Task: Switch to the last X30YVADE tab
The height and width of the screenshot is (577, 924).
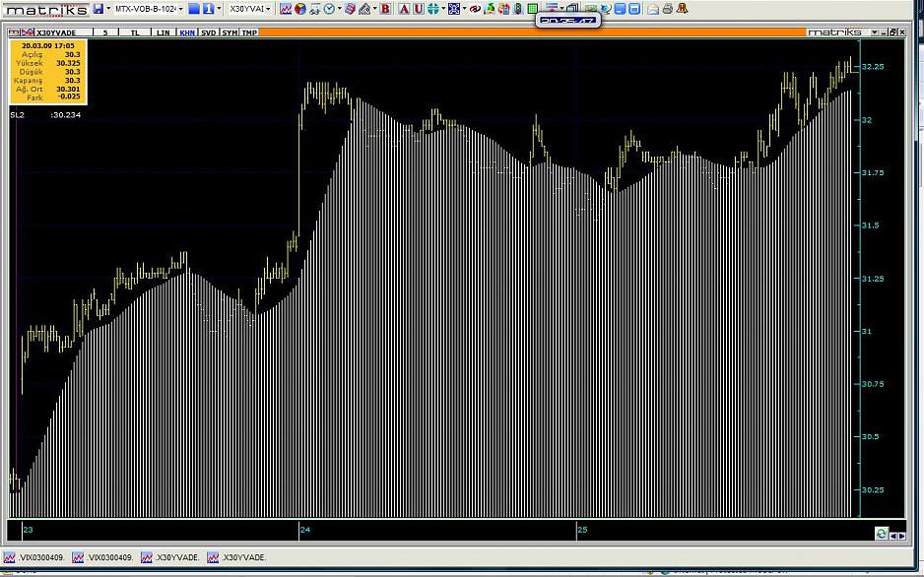Action: tap(237, 557)
